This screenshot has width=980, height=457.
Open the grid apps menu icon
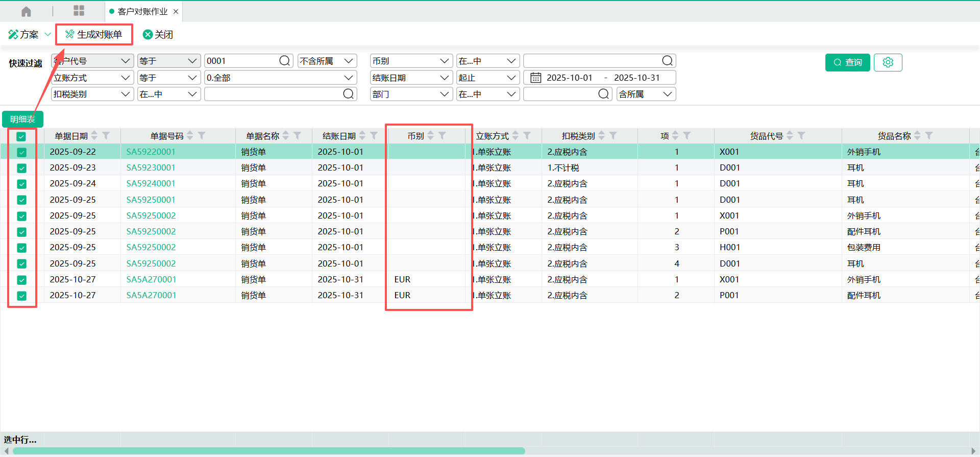[x=79, y=11]
